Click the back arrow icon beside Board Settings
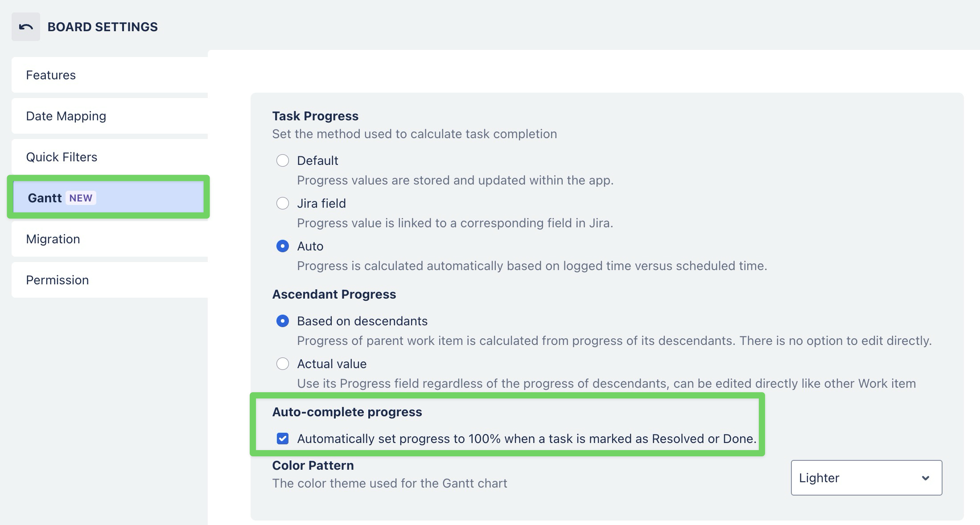The image size is (980, 525). pos(26,27)
